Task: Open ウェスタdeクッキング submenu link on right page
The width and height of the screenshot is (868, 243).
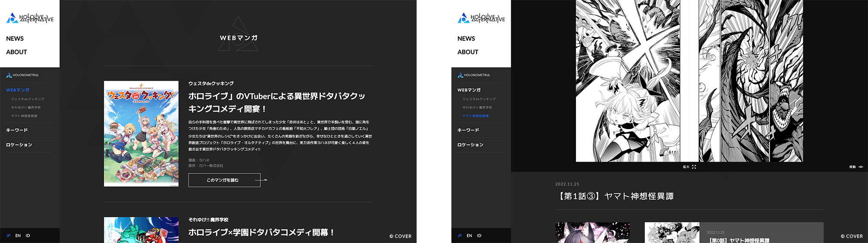Action: point(479,99)
